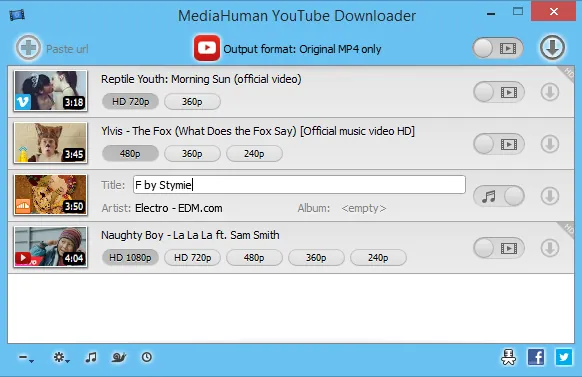Download the Naughty Boy La La La video

(x=550, y=248)
